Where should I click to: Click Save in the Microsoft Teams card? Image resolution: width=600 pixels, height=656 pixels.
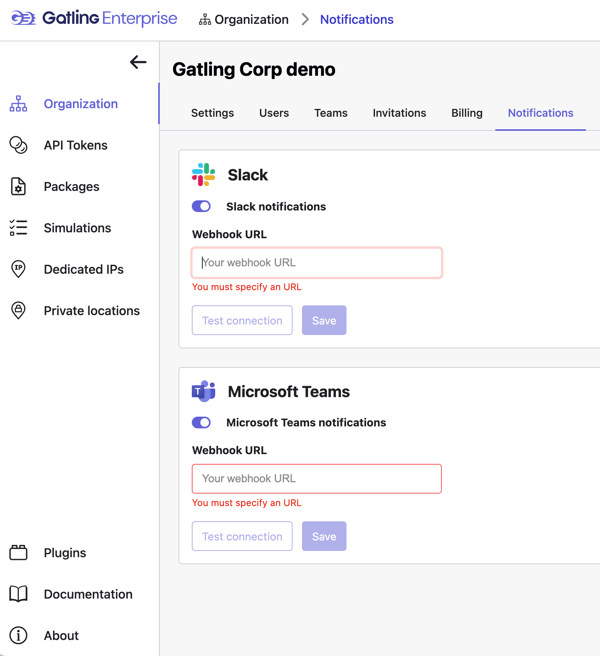click(324, 536)
